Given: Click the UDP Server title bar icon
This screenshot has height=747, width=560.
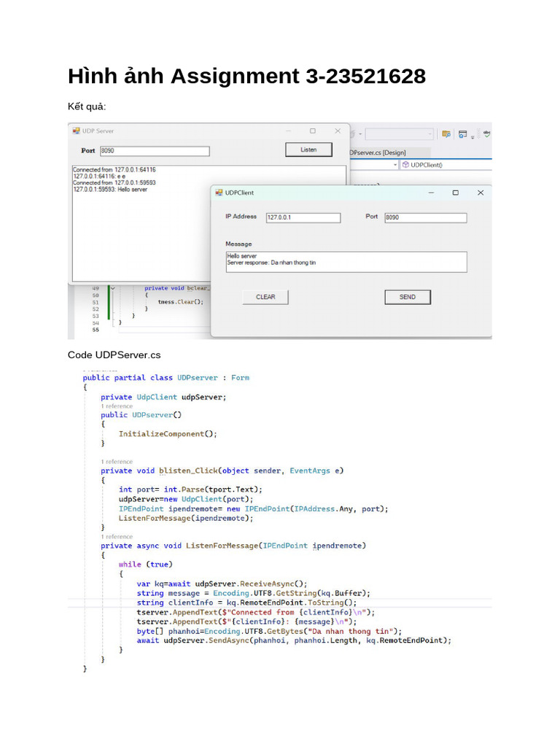Looking at the screenshot, I should [75, 131].
